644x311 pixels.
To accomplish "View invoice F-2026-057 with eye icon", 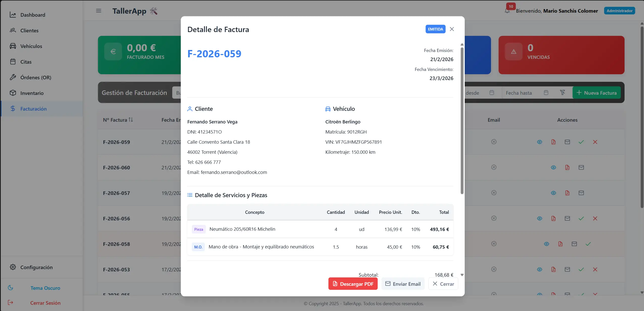I will [x=553, y=193].
